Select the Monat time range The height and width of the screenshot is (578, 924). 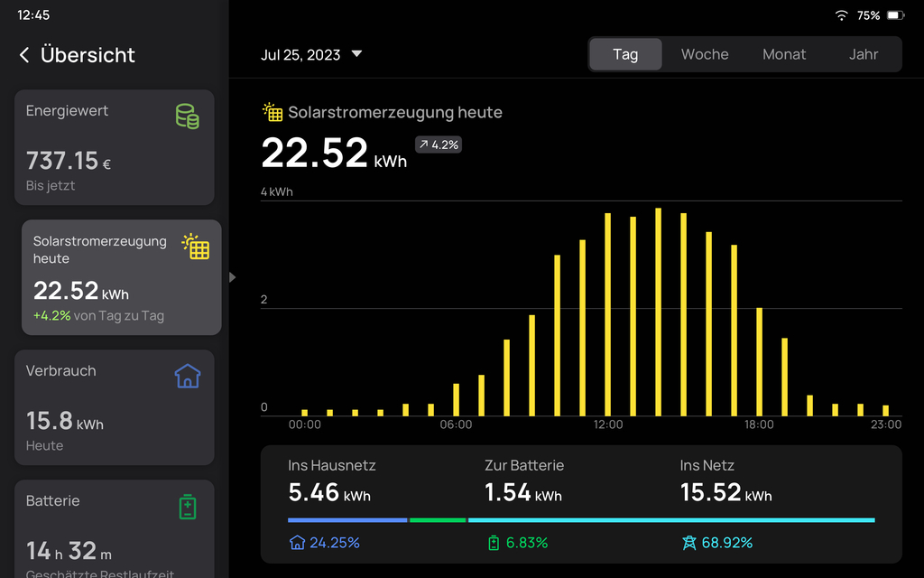(x=784, y=54)
